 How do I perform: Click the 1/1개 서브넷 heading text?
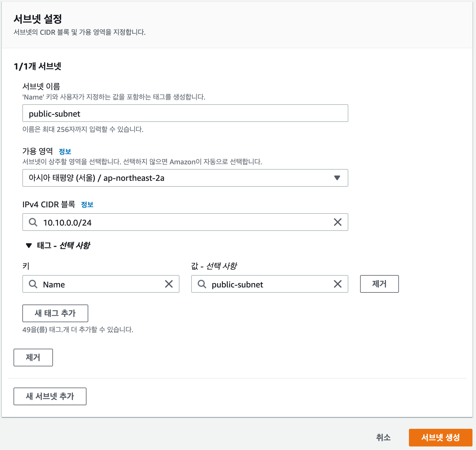[37, 66]
